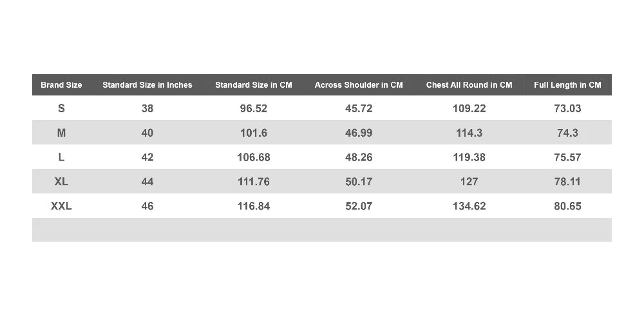Click the 111.76 standard size value
The width and height of the screenshot is (644, 316).
[253, 181]
